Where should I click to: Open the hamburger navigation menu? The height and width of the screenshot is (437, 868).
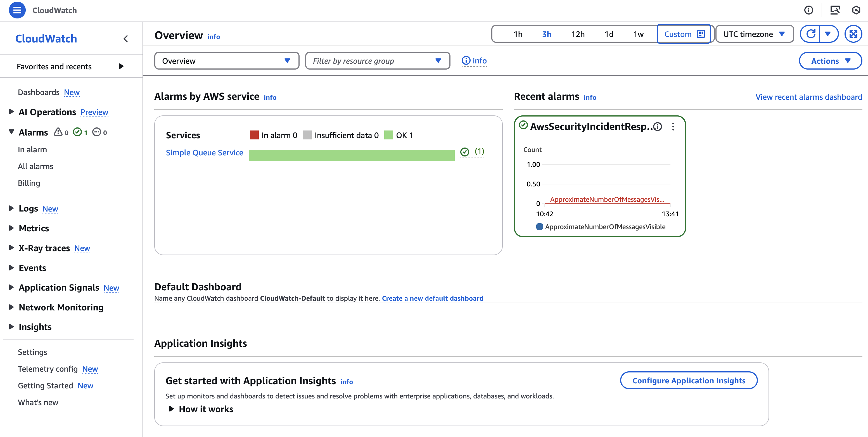click(17, 10)
